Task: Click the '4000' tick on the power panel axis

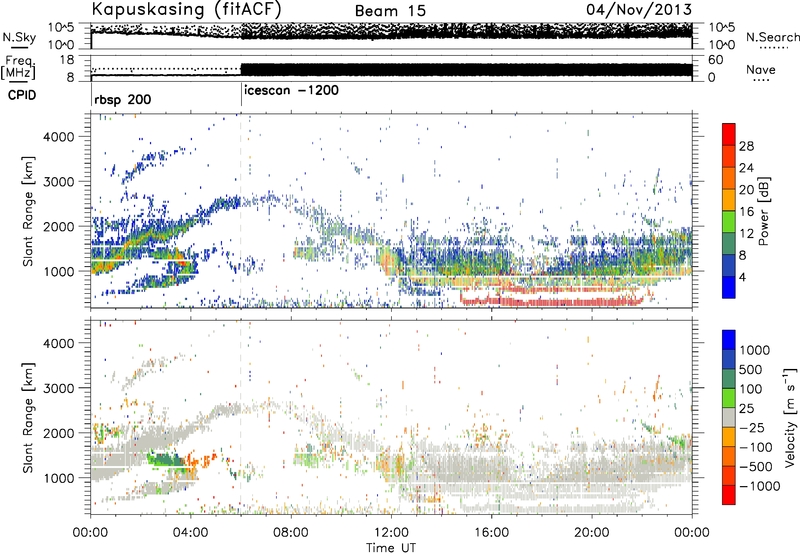Action: (x=59, y=137)
